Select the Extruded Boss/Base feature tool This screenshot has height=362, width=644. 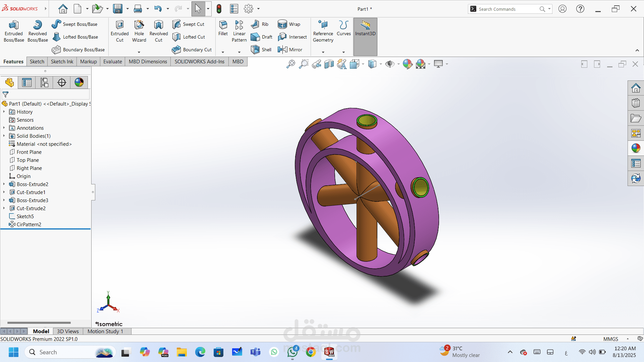point(13,31)
